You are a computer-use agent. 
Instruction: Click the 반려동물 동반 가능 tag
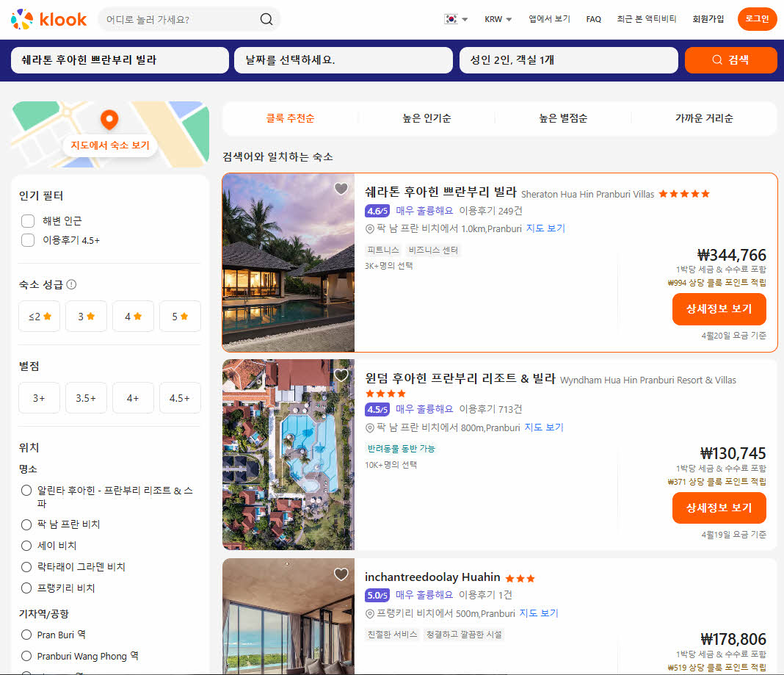[x=401, y=449]
